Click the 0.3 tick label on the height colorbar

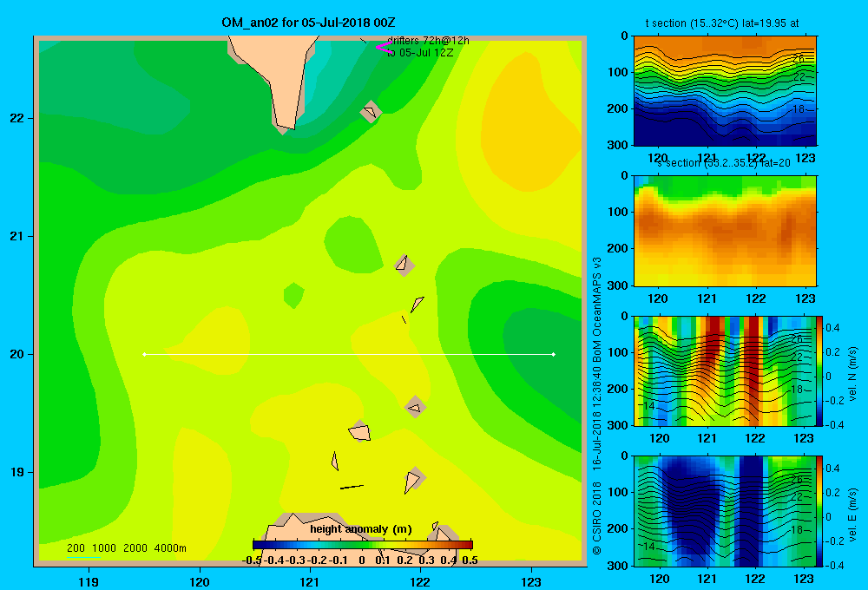click(x=426, y=560)
